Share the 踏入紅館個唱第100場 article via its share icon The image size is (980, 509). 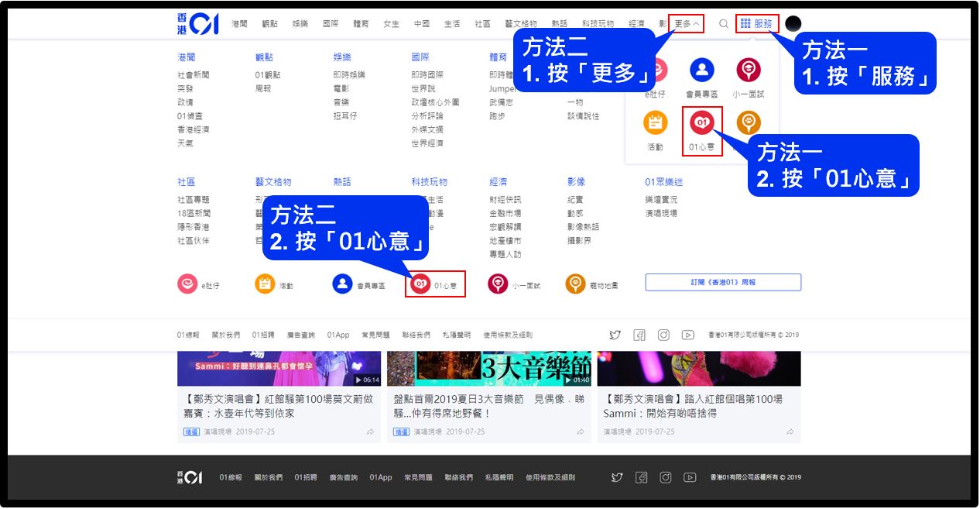[x=790, y=432]
